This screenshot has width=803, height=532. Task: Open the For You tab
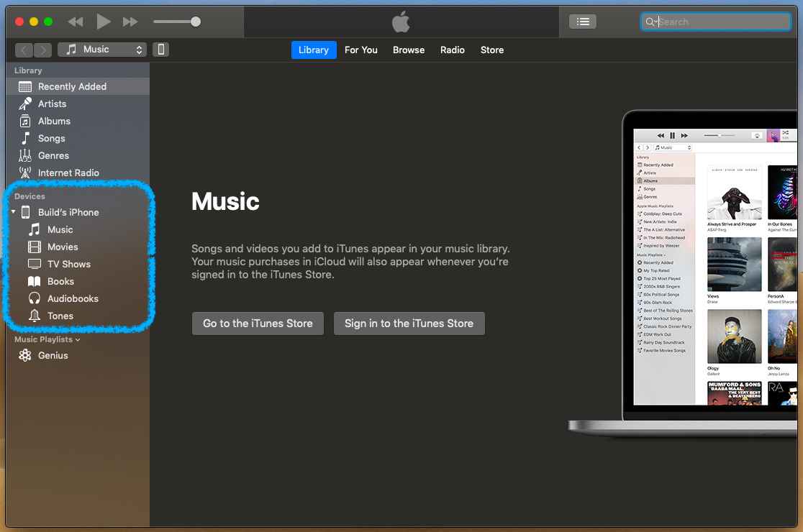(x=361, y=50)
